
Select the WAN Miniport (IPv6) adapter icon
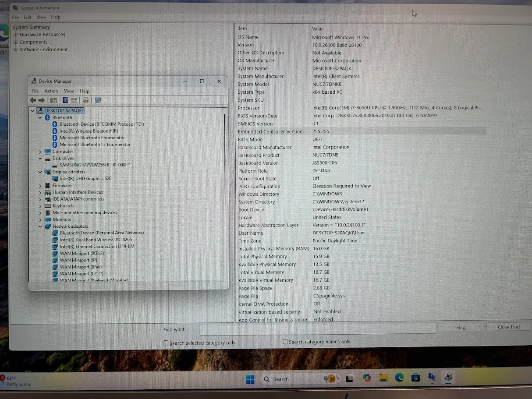55,267
